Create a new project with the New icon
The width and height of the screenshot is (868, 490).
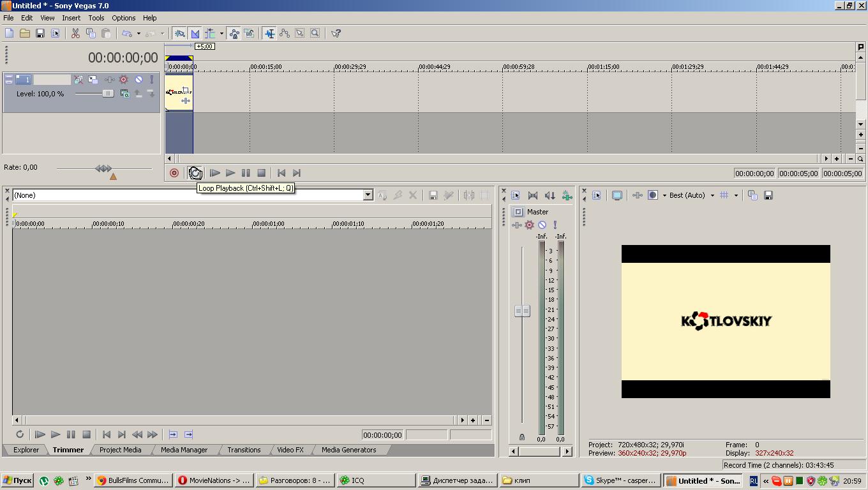point(9,33)
